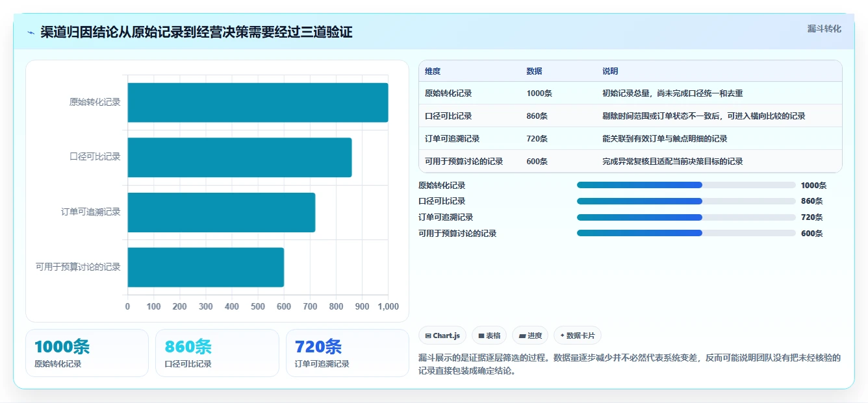
Task: Click description 初始记录总量，尚未完成口径统一和去重
Action: [672, 93]
